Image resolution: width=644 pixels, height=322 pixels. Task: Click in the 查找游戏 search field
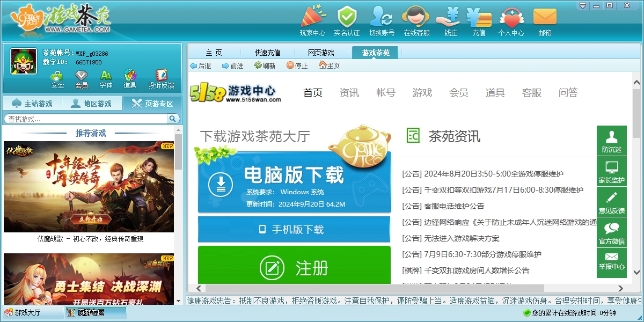[86, 119]
